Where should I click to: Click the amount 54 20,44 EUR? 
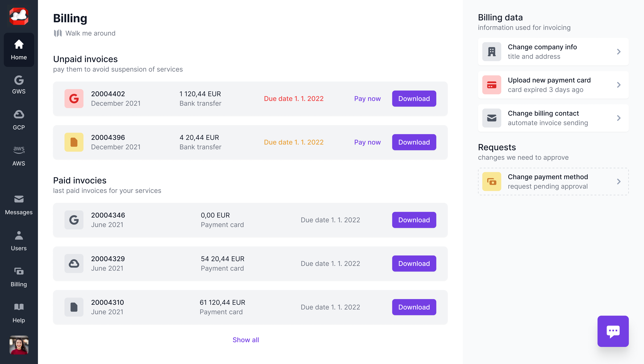click(x=223, y=259)
